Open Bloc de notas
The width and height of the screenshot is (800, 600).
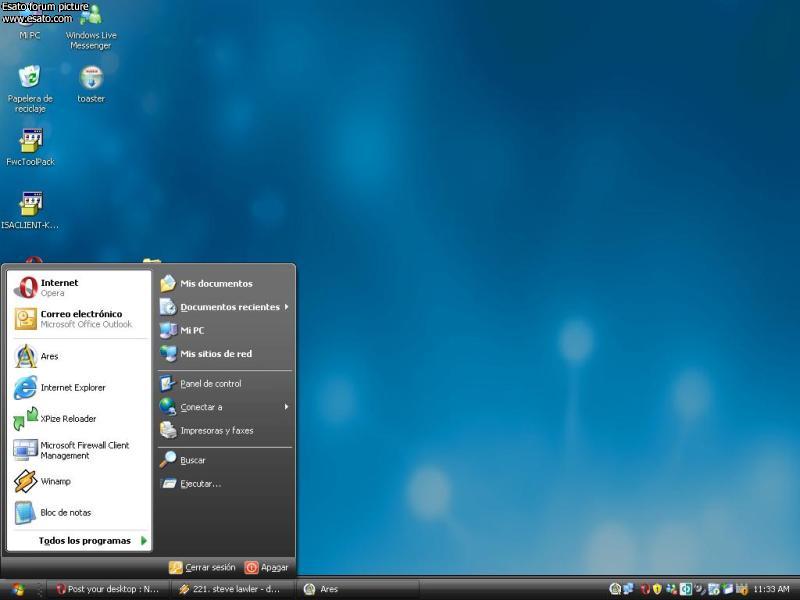[x=79, y=512]
